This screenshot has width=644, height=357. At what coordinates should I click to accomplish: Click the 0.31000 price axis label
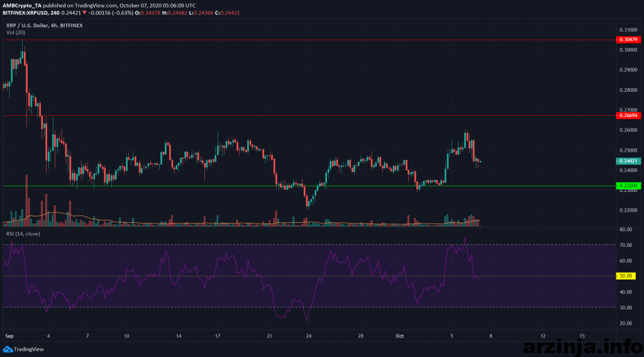click(x=626, y=30)
